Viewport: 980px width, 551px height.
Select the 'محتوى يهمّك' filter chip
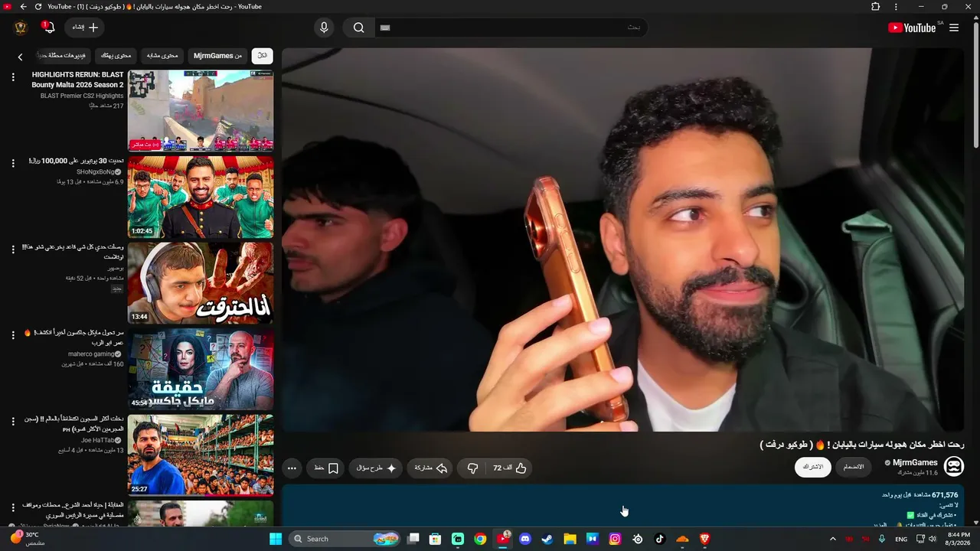tap(116, 56)
